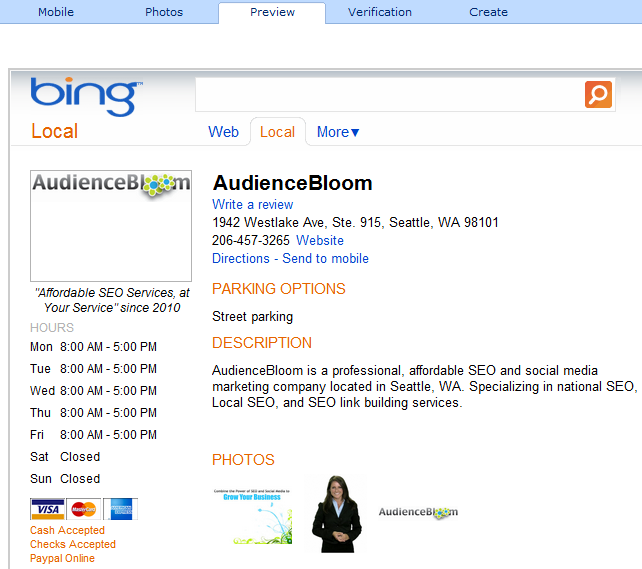642x569 pixels.
Task: Click the Directions link
Action: pyautogui.click(x=241, y=258)
